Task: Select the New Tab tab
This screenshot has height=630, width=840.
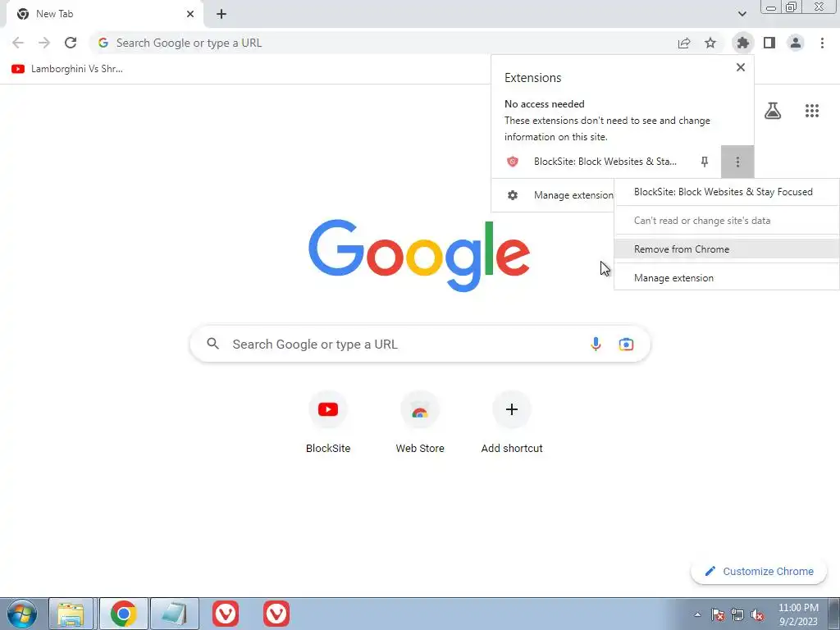Action: 105,14
